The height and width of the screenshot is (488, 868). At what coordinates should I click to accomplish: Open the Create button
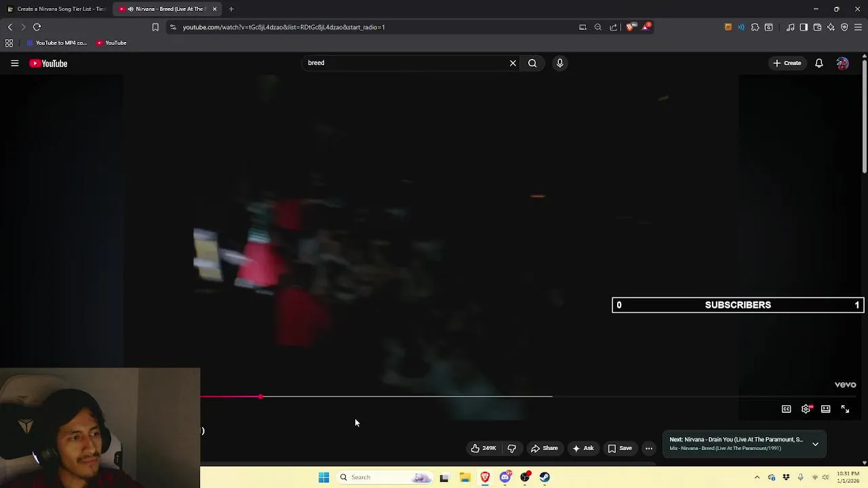pos(787,63)
